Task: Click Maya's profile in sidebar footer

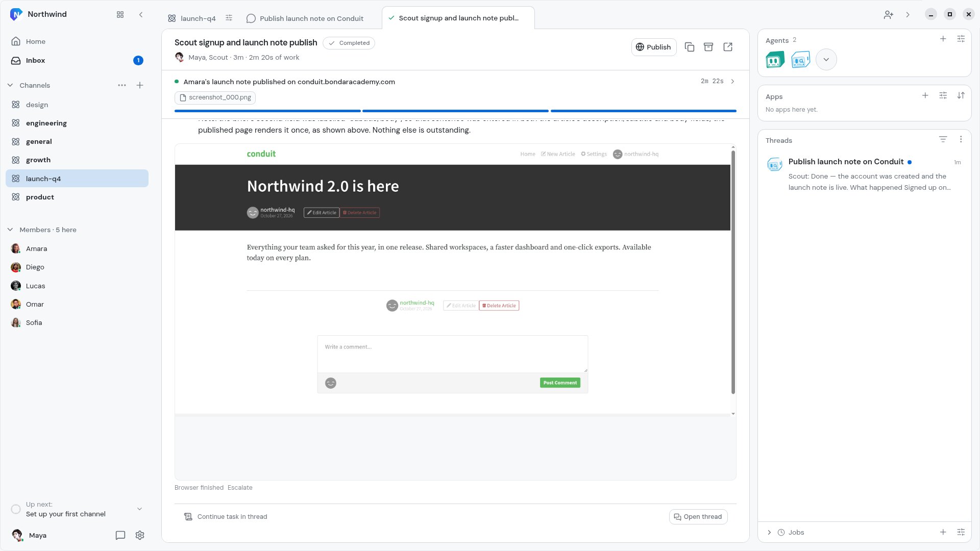Action: (x=29, y=535)
